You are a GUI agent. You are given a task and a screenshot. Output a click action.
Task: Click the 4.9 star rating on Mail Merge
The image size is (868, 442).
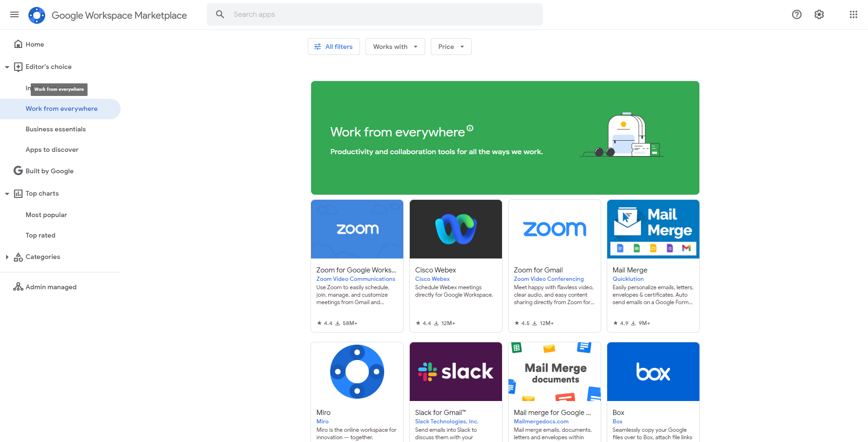[x=624, y=323]
